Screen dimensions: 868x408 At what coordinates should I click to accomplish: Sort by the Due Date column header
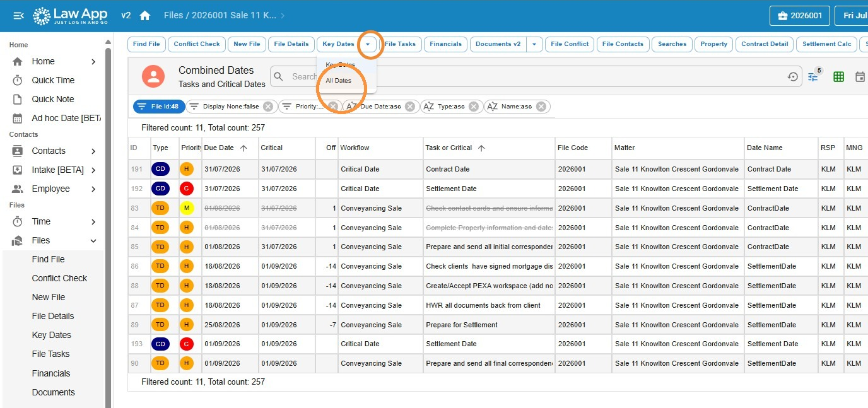[x=230, y=148]
